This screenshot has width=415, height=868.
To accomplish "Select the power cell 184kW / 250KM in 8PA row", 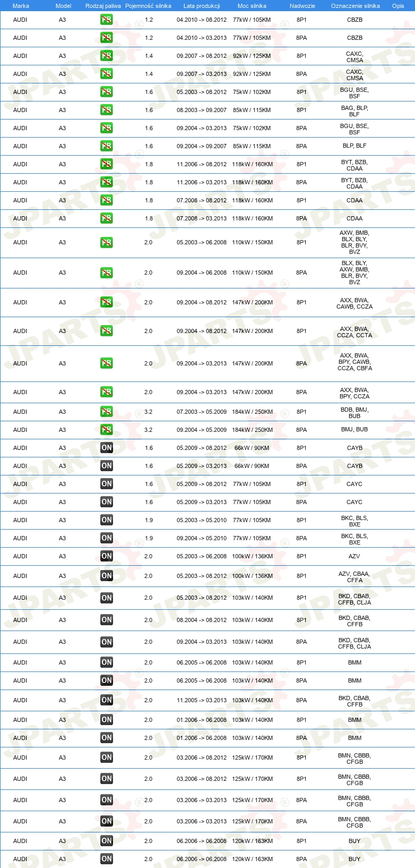I will pyautogui.click(x=252, y=430).
